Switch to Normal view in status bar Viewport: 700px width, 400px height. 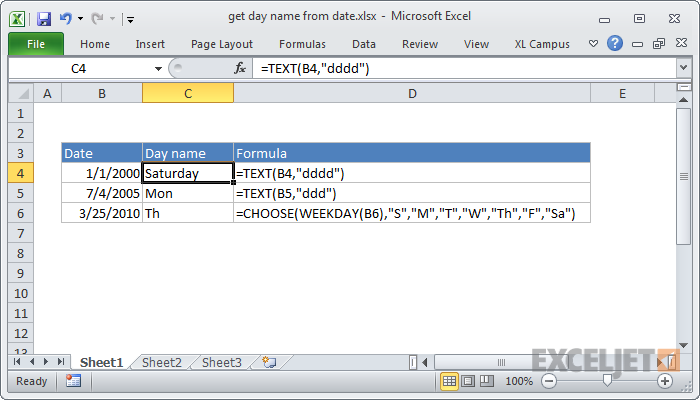click(450, 381)
